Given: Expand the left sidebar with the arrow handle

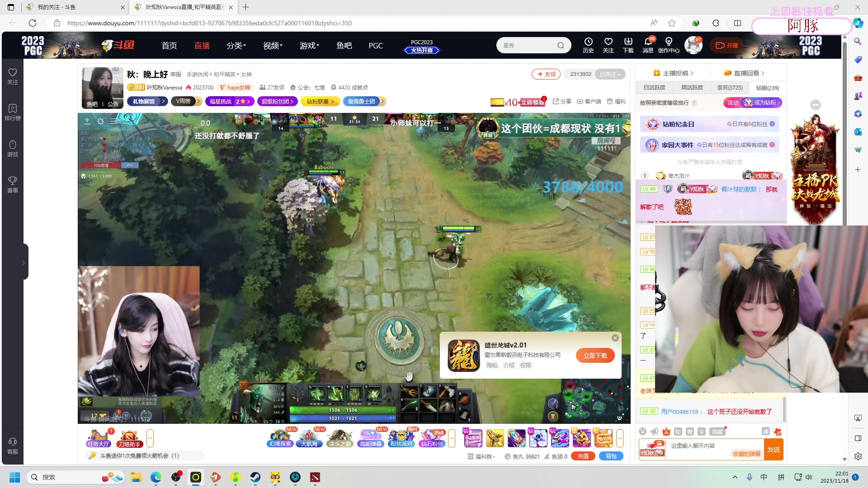Looking at the screenshot, I should tap(24, 263).
